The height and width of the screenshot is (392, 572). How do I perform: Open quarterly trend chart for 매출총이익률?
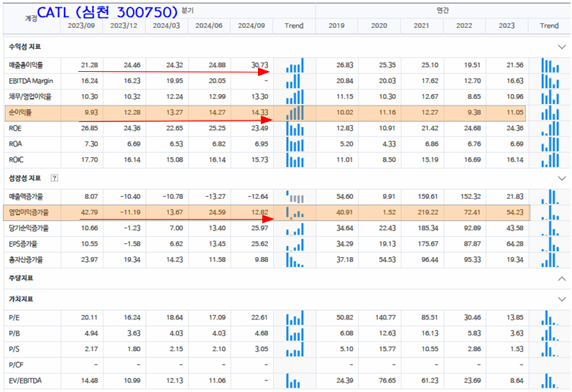295,66
